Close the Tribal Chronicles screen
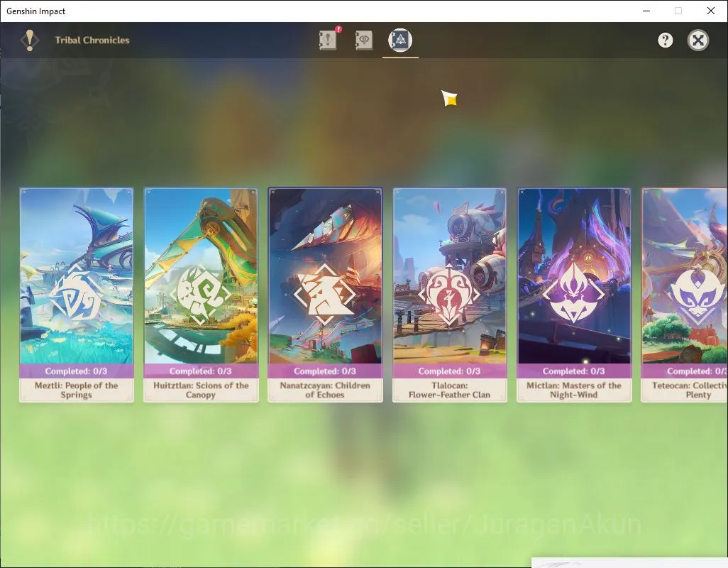Screen dimensions: 728x568 697,40
